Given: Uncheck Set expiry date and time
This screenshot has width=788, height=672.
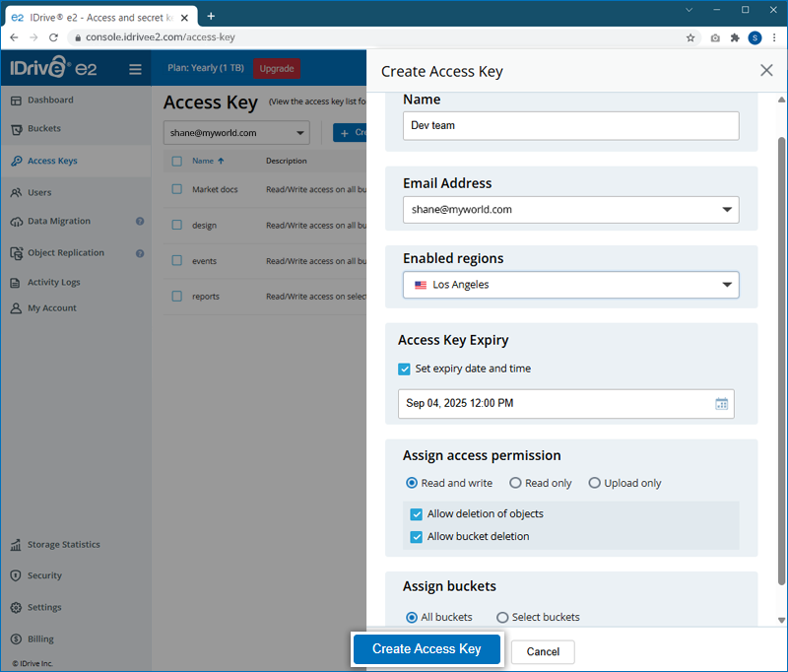Looking at the screenshot, I should [404, 369].
